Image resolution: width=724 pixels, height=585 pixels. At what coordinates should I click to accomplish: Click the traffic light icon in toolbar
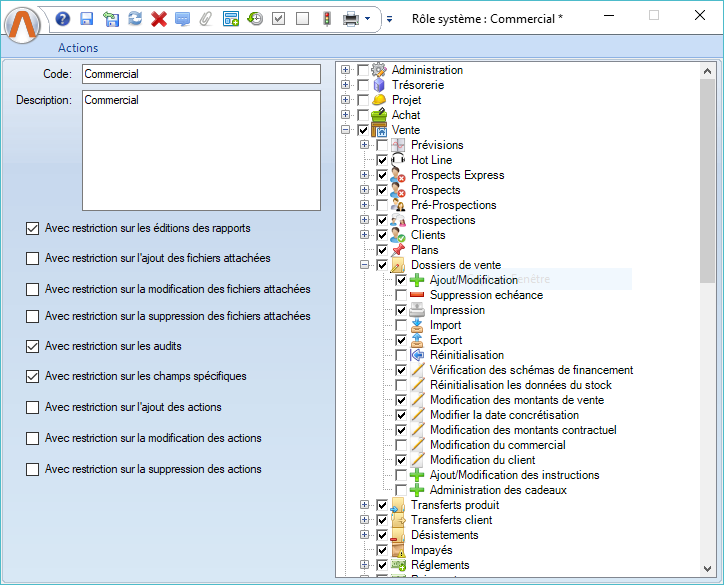point(326,19)
